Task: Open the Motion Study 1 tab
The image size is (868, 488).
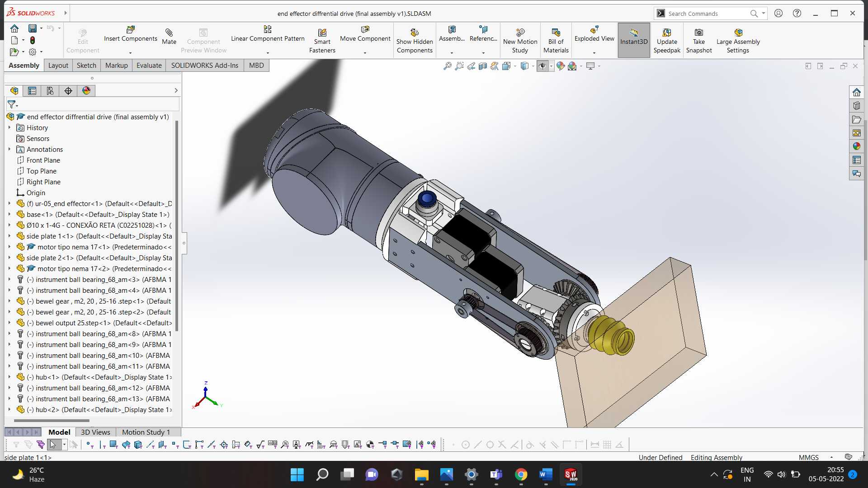Action: [146, 432]
